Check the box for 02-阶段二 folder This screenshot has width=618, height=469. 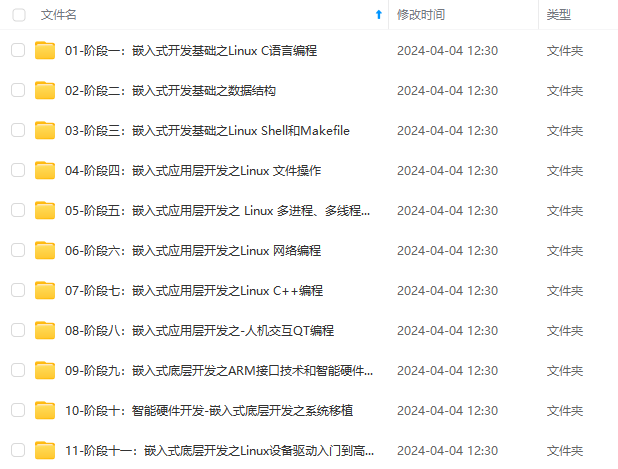[18, 90]
